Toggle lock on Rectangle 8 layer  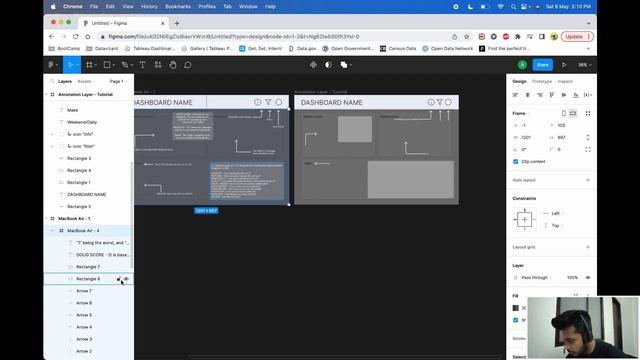point(119,279)
